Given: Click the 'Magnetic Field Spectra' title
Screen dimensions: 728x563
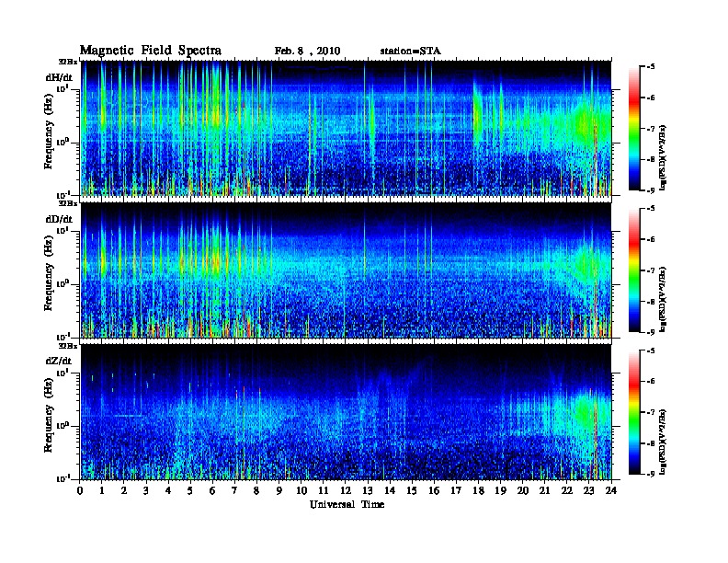Looking at the screenshot, I should 151,51.
